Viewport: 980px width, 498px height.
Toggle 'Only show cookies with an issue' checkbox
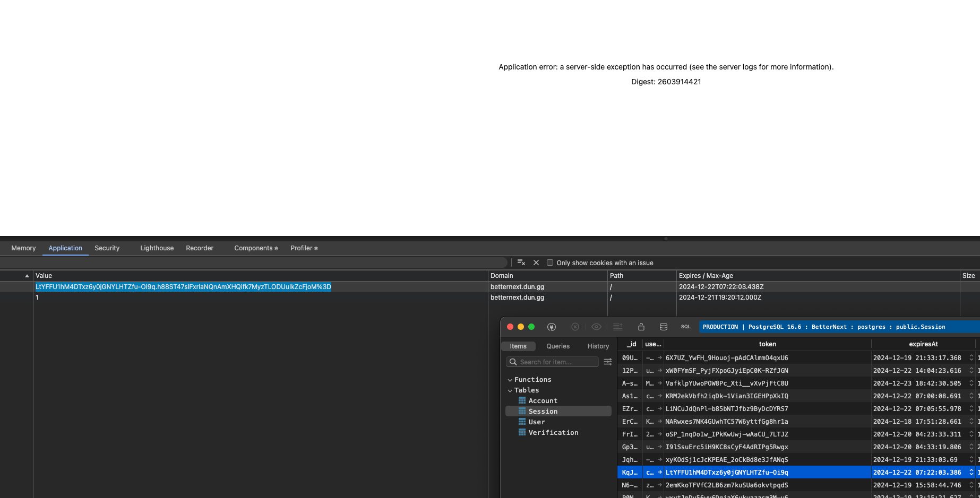[550, 263]
